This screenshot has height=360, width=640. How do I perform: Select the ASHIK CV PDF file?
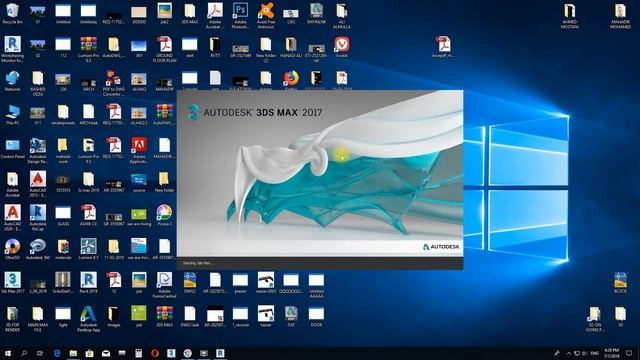click(88, 216)
